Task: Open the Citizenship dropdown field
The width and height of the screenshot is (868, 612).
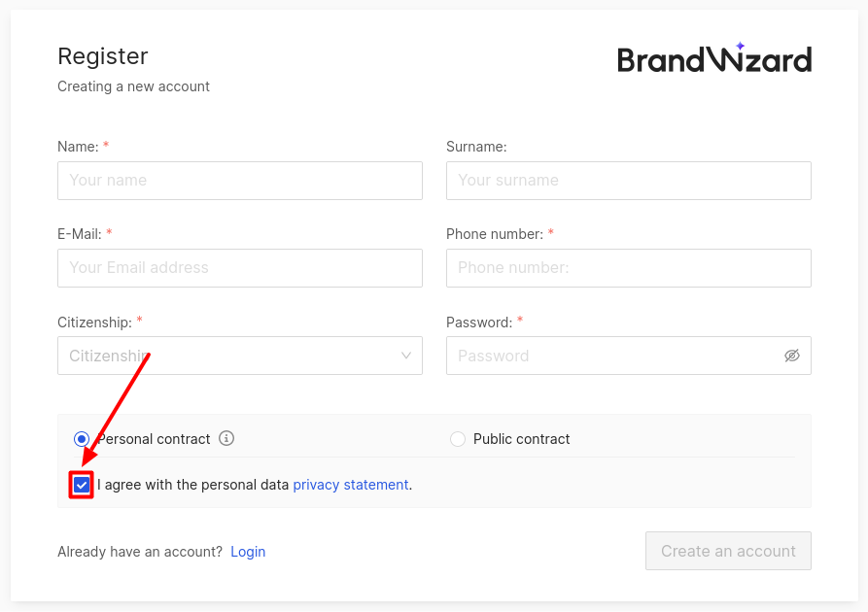Action: 240,356
